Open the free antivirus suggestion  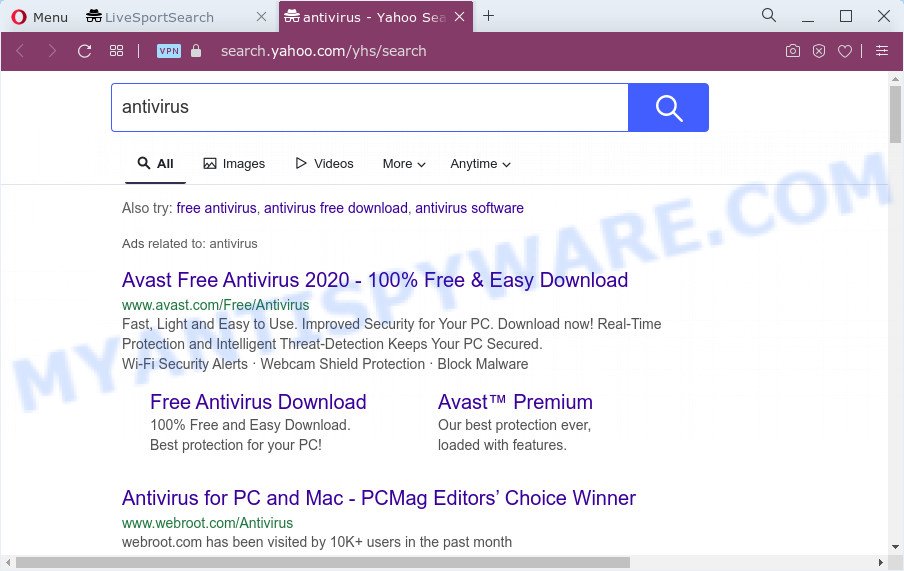pos(216,208)
